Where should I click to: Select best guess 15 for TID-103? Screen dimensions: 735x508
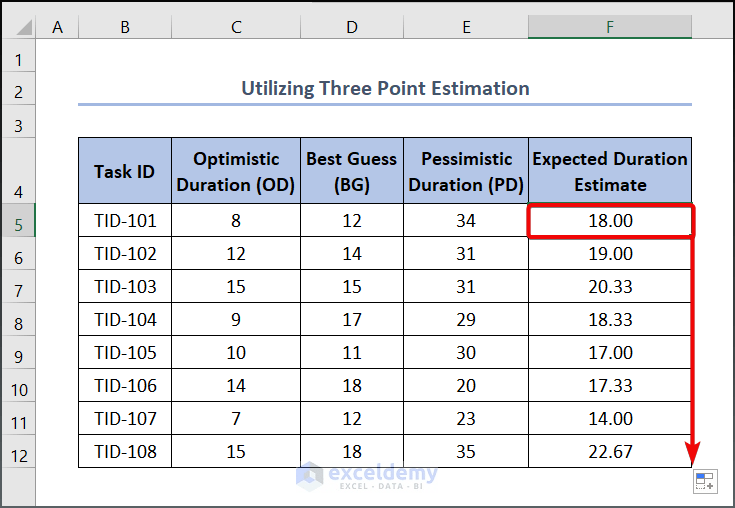pyautogui.click(x=352, y=286)
